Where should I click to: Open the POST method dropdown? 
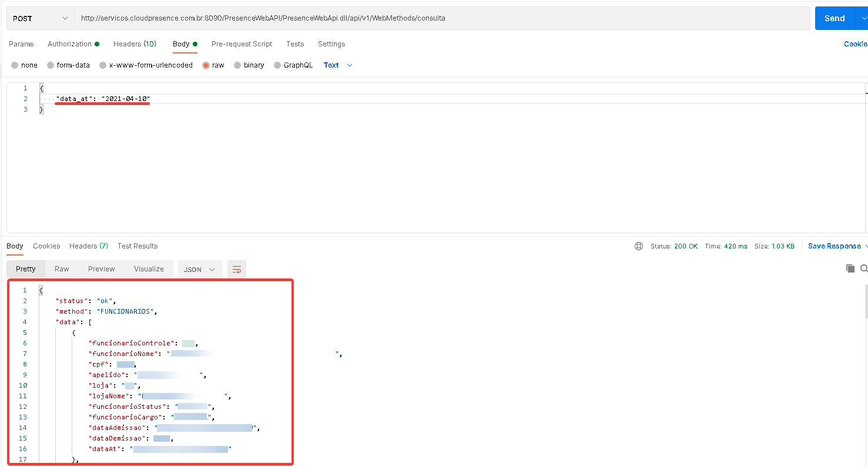click(x=40, y=18)
